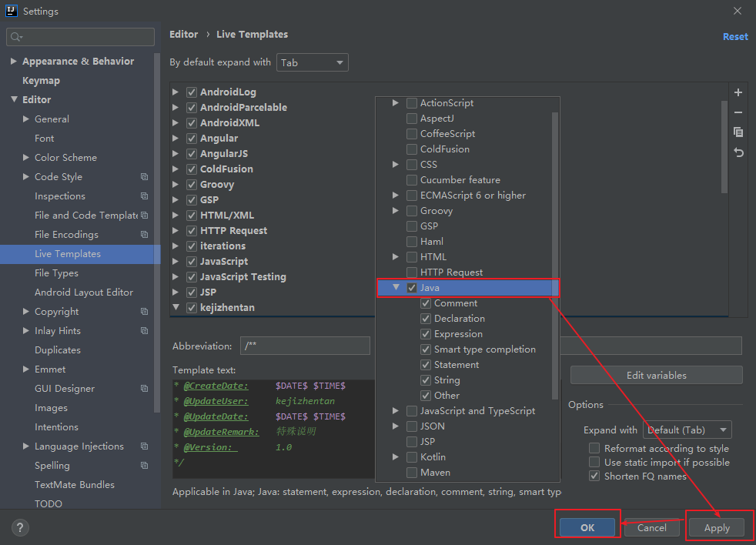Click the Remove template minus icon
756x545 pixels.
point(738,112)
